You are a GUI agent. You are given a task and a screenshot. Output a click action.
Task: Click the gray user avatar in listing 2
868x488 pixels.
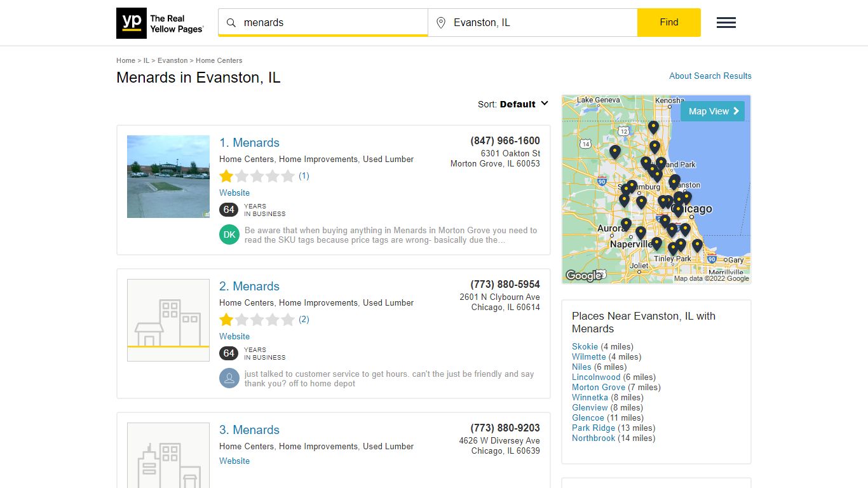229,378
